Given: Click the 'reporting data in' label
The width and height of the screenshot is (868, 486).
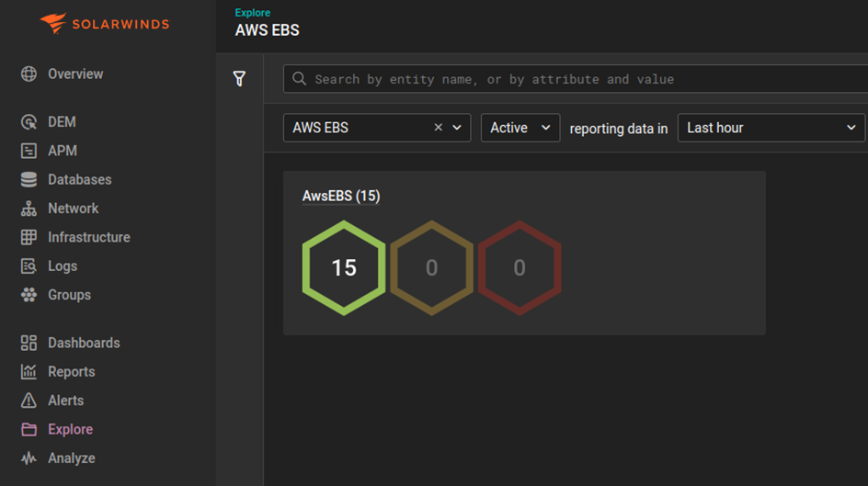Looking at the screenshot, I should pos(619,129).
